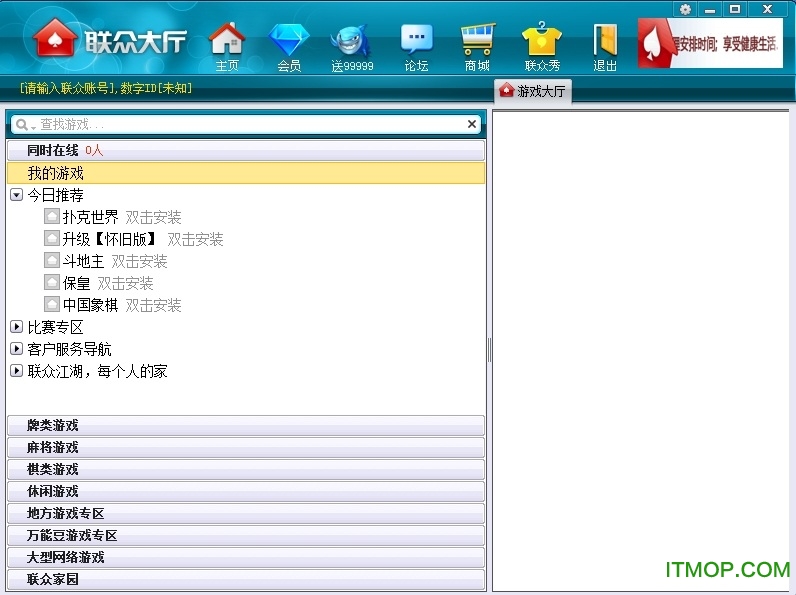
Task: Collapse the 今日推荐 tree node
Action: [x=17, y=195]
